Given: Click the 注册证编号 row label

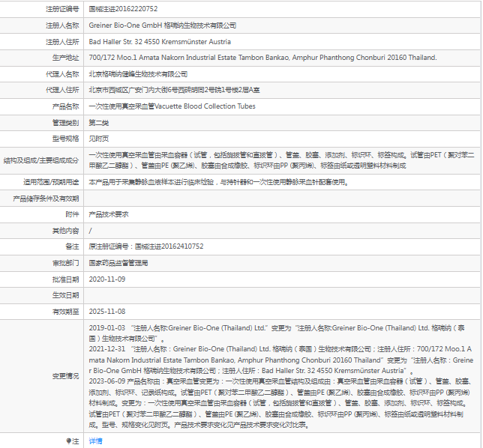Looking at the screenshot, I should tap(62, 9).
